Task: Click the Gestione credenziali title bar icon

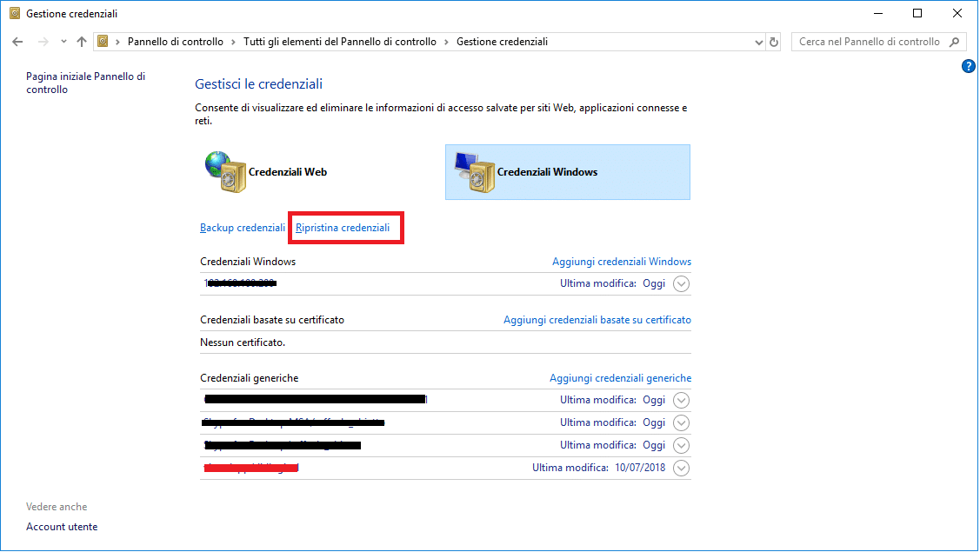Action: tap(15, 13)
